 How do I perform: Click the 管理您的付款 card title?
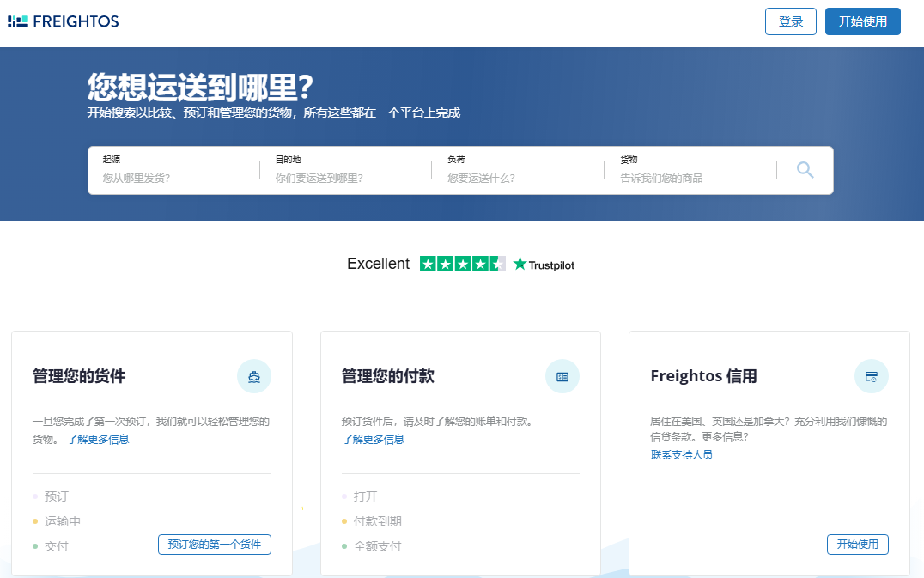point(388,376)
